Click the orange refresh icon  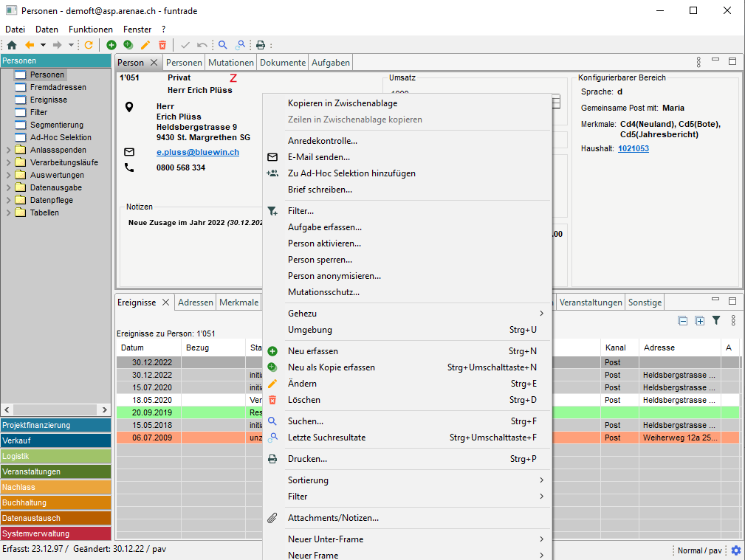click(x=89, y=45)
